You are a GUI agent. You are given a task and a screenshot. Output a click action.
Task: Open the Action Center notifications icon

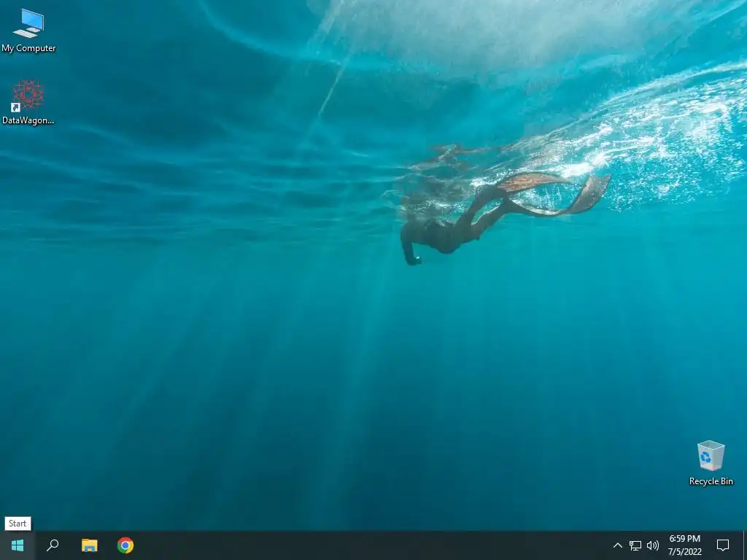point(723,545)
